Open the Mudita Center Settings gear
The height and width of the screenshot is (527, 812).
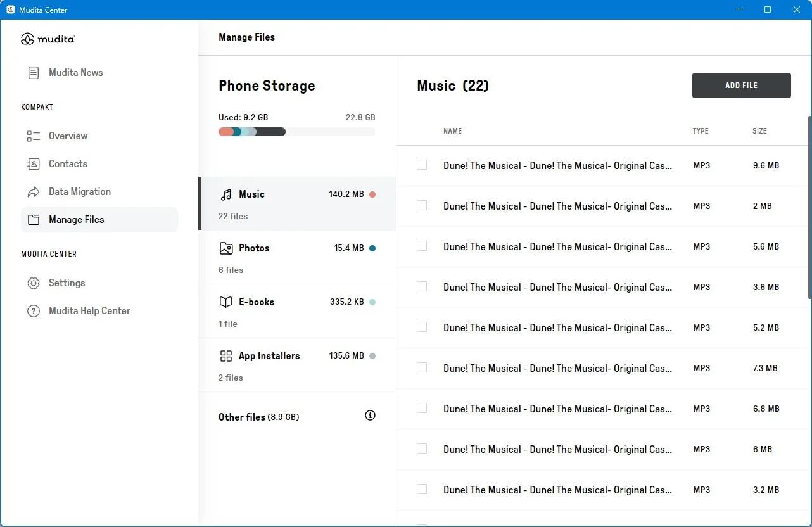[x=33, y=283]
